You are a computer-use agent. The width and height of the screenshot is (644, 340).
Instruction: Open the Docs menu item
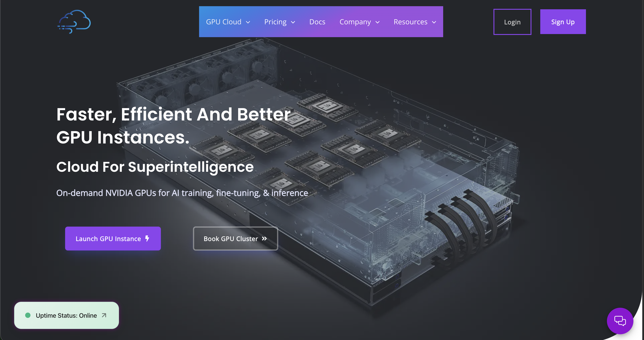(317, 22)
